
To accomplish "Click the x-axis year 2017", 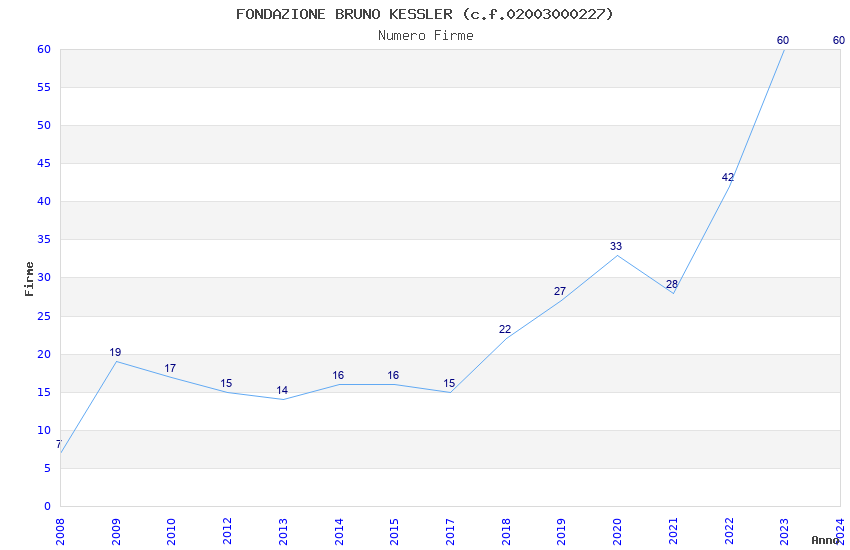I will click(x=450, y=531).
